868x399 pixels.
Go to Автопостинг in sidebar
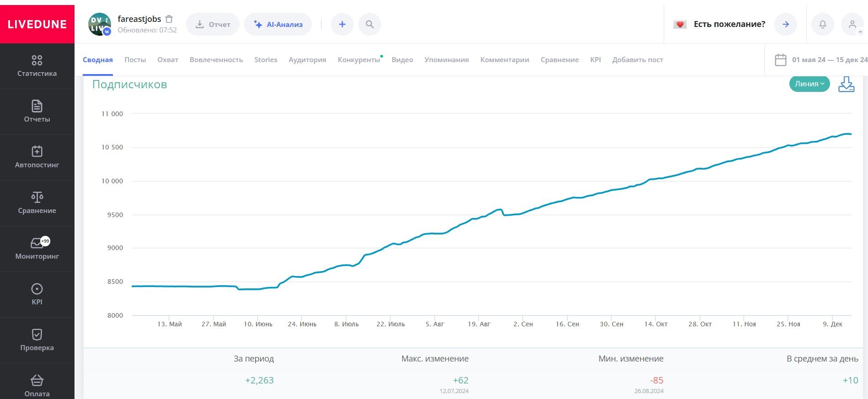click(x=37, y=157)
